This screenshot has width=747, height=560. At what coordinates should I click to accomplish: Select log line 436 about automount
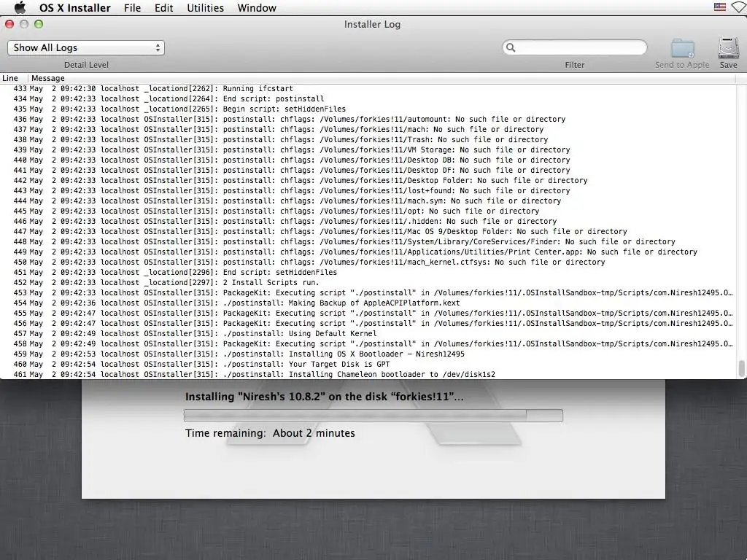click(368, 119)
